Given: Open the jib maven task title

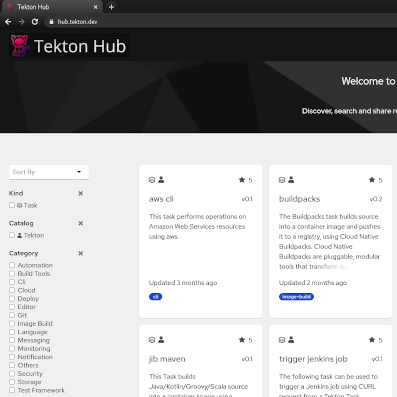Looking at the screenshot, I should [x=167, y=359].
